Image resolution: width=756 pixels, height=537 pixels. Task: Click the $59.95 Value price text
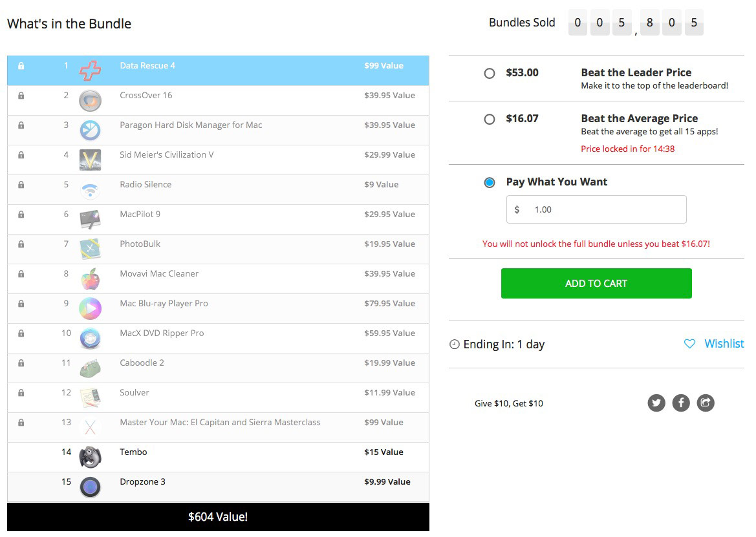[389, 333]
